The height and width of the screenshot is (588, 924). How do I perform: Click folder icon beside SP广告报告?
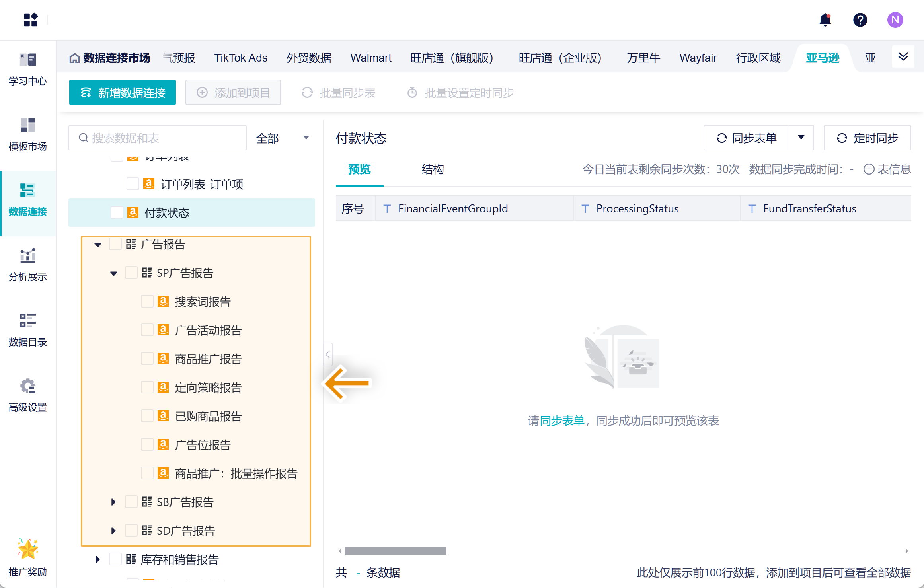click(147, 273)
